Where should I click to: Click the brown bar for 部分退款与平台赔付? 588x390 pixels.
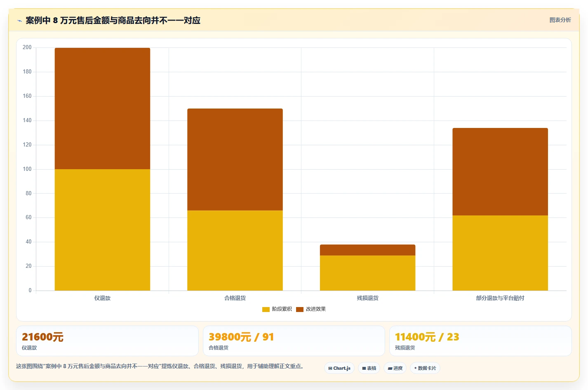pos(500,172)
